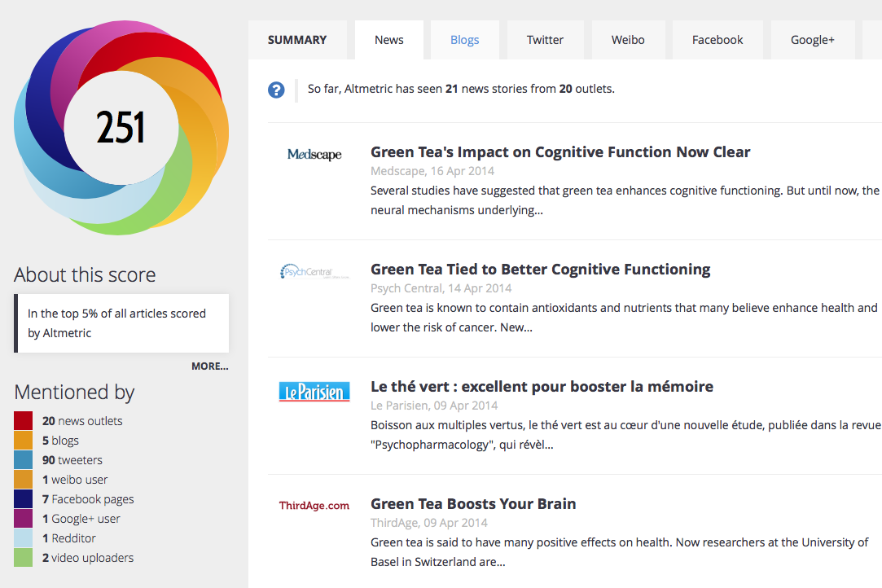This screenshot has width=882, height=588.
Task: Open 'Green Tea Boosts Your Brain' headline
Action: pos(473,504)
